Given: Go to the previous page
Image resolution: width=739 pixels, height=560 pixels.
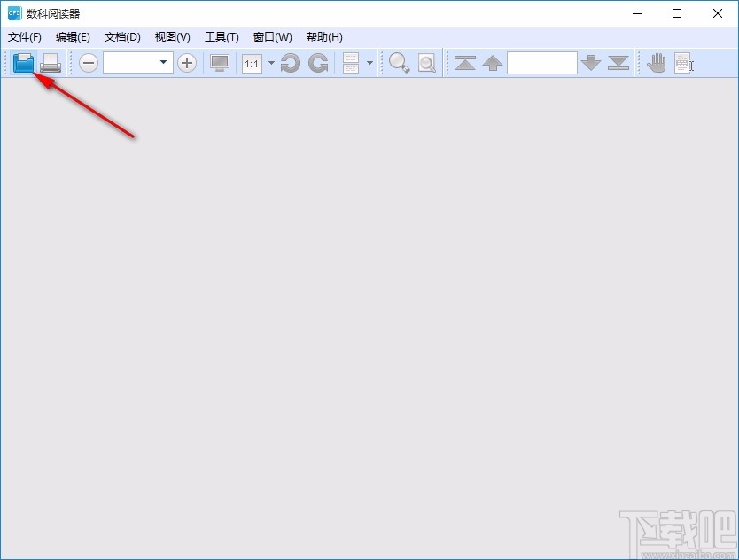Looking at the screenshot, I should (493, 63).
